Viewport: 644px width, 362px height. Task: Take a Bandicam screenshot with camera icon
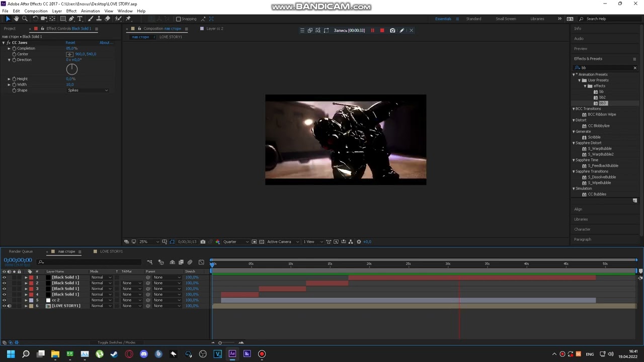pyautogui.click(x=392, y=30)
